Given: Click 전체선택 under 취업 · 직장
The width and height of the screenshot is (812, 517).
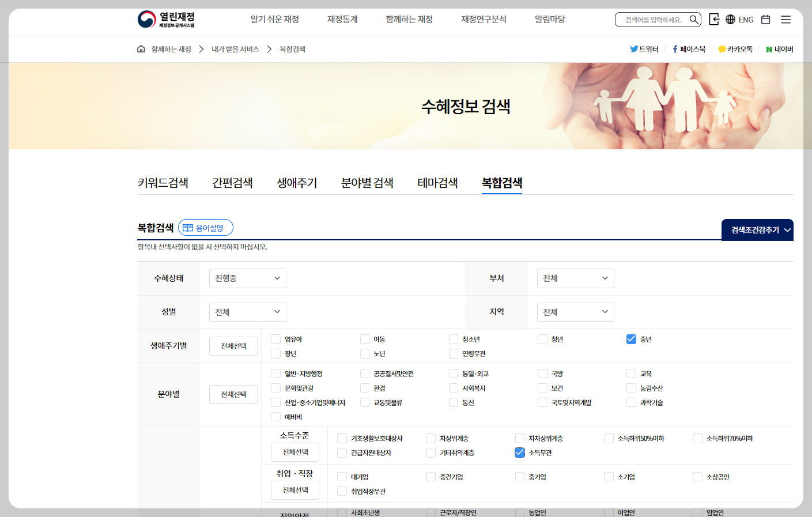Looking at the screenshot, I should point(295,490).
